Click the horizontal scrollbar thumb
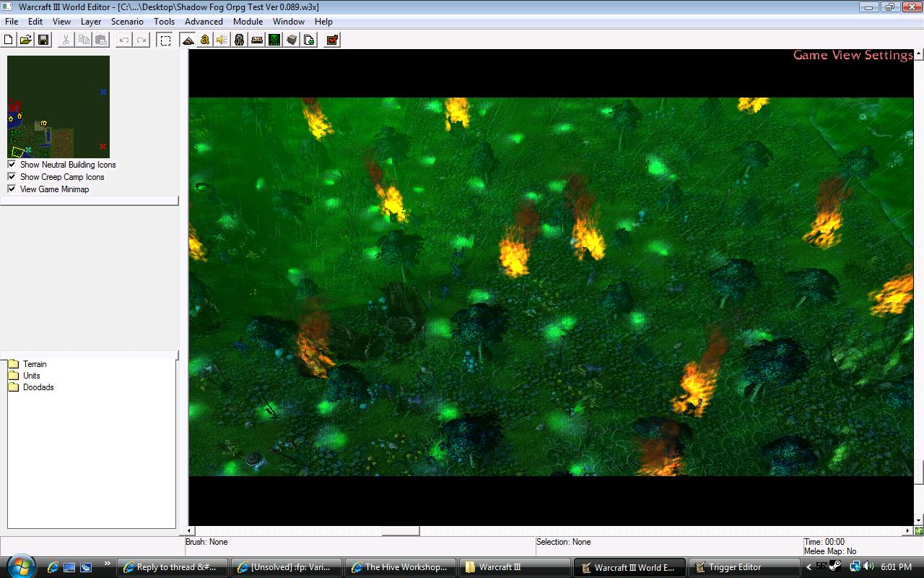924x578 pixels. [x=401, y=531]
